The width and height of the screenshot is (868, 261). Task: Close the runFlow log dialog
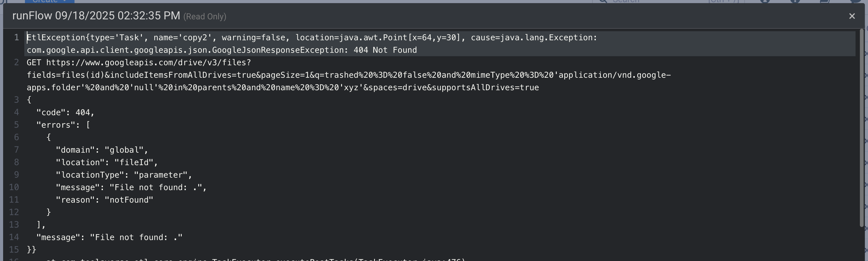(852, 16)
